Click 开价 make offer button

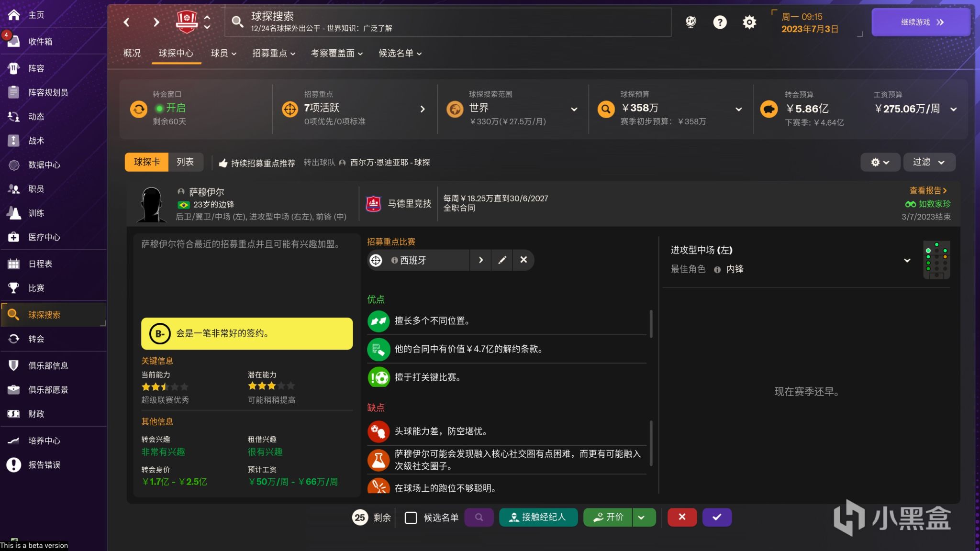coord(608,518)
